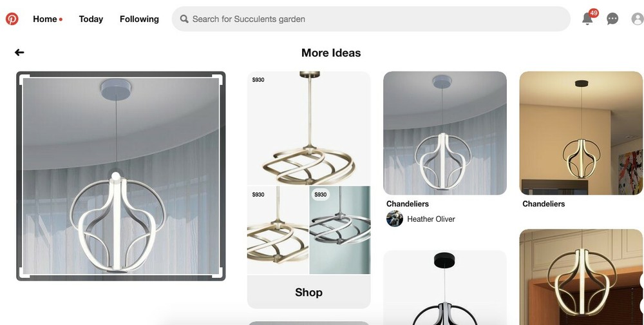Click the Shop button
Screen dimensions: 644x325
click(309, 292)
